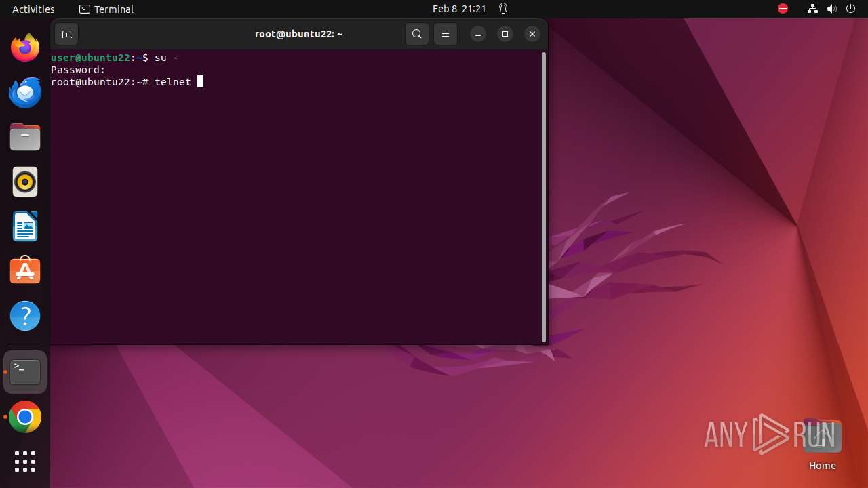Show Applications grid
This screenshot has height=488, width=868.
tap(25, 462)
